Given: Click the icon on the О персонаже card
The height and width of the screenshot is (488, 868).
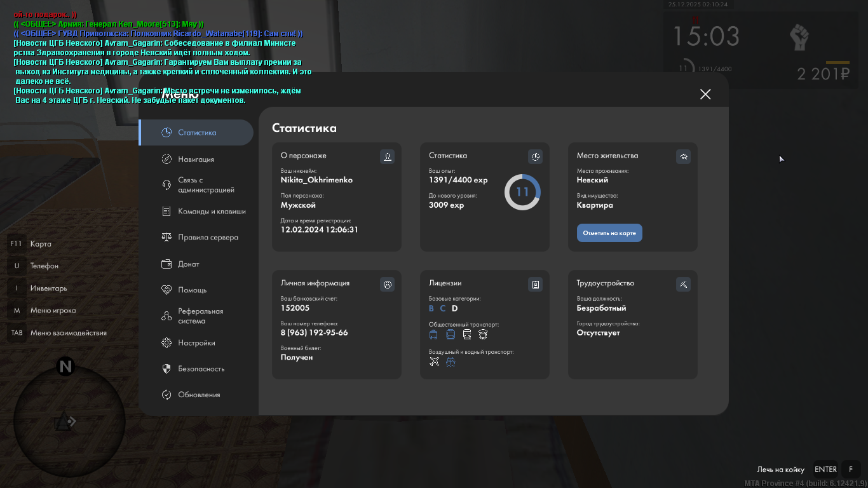Looking at the screenshot, I should 387,156.
